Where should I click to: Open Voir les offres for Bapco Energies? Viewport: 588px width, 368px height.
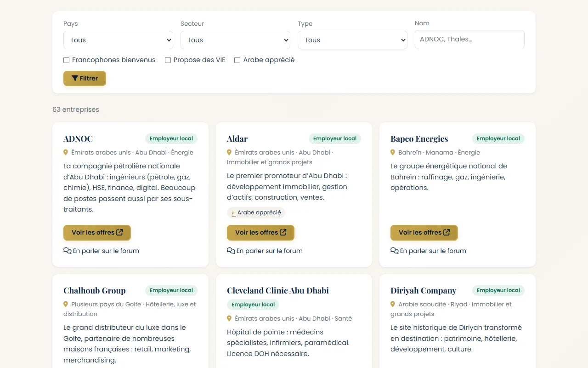pos(424,233)
